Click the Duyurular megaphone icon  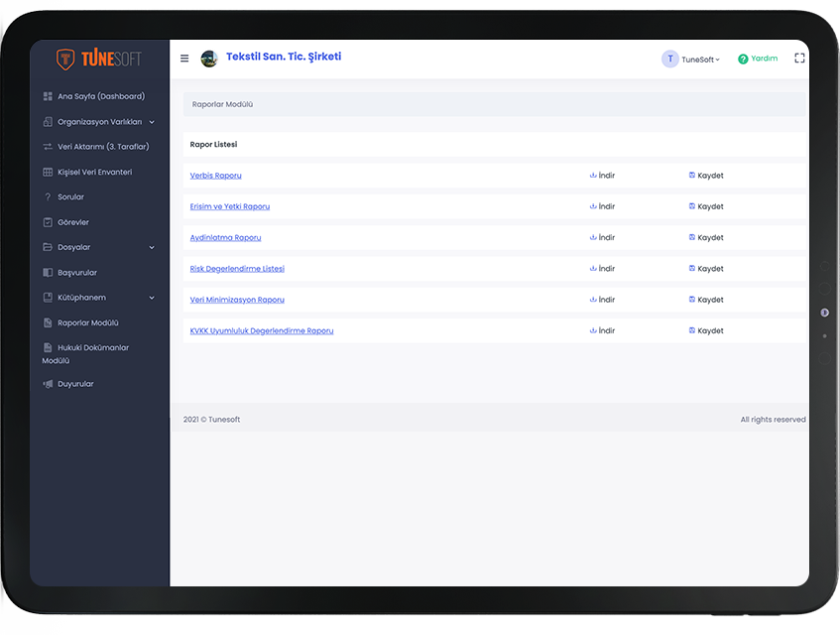tap(48, 384)
